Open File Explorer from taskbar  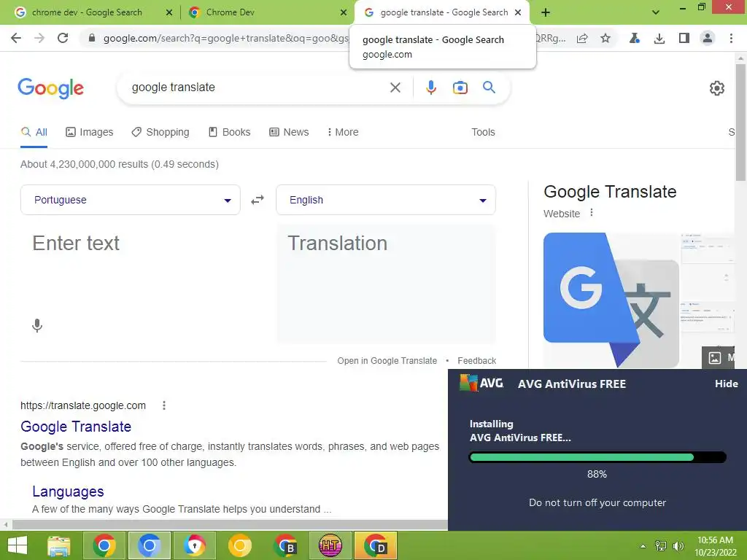point(58,545)
